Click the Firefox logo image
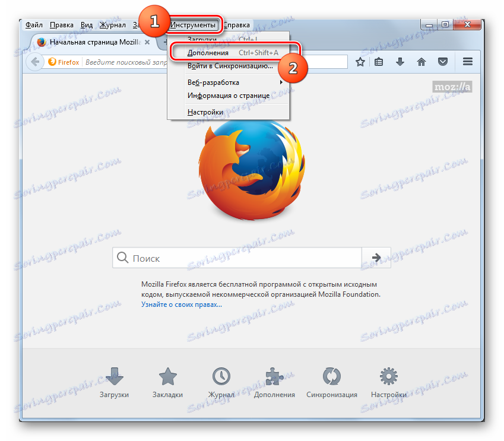The height and width of the screenshot is (441, 504). click(x=252, y=170)
